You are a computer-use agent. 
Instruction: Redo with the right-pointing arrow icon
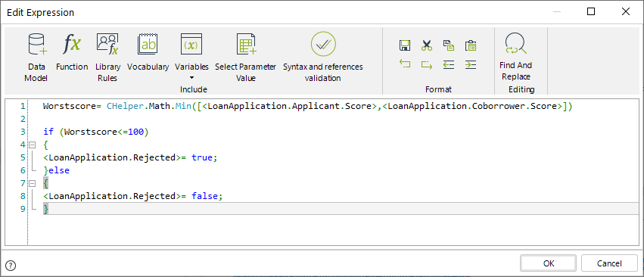pos(427,64)
